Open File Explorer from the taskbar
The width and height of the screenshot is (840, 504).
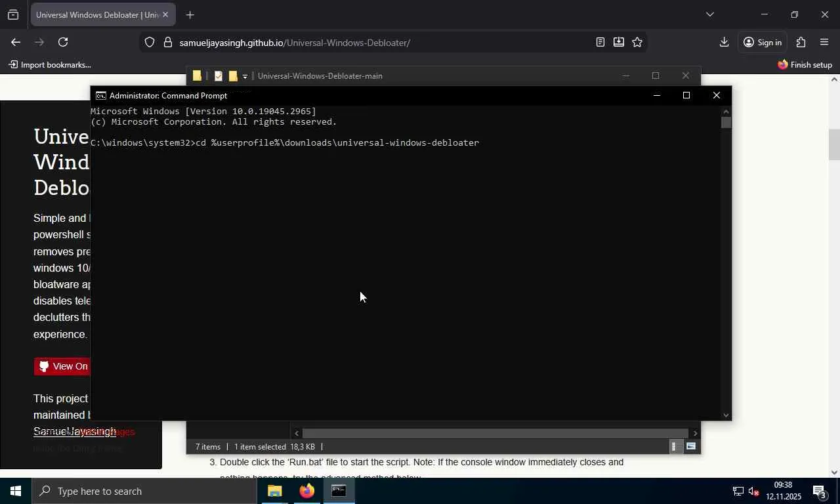tap(274, 491)
